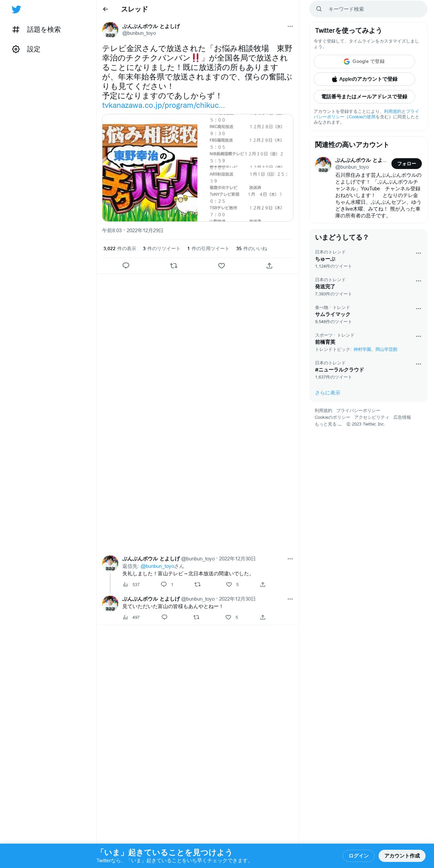Open the options menu for the ちゅーぶ trend
The image size is (434, 868).
(418, 253)
